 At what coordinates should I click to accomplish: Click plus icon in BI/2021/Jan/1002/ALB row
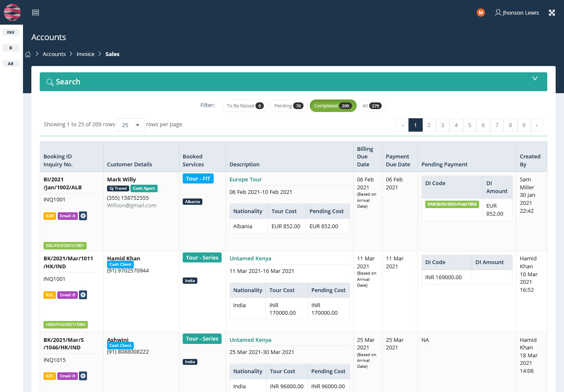click(83, 216)
